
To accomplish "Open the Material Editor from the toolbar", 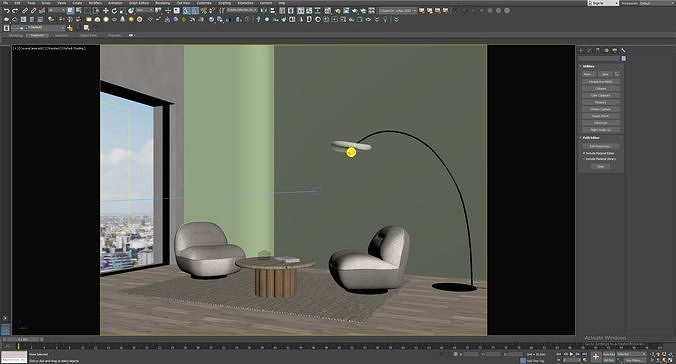I will [328, 10].
